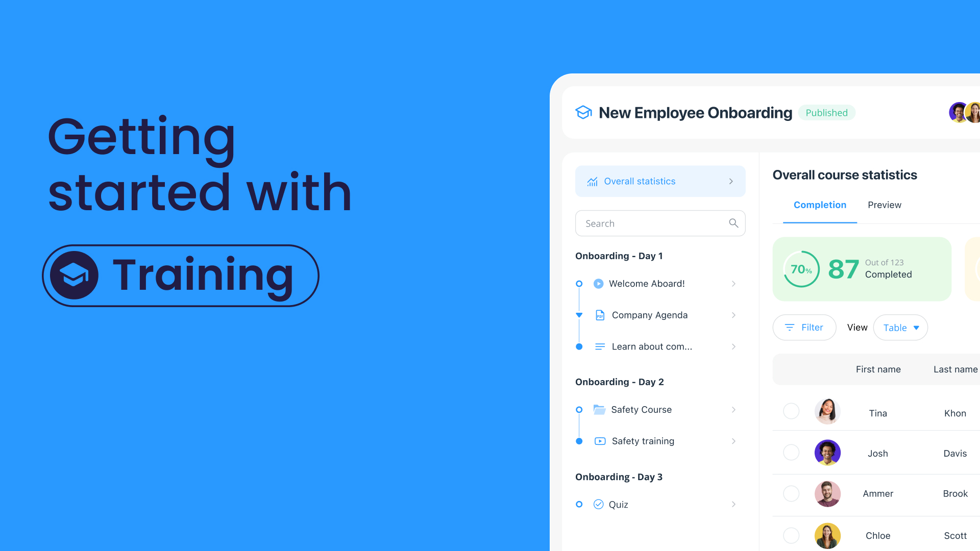The width and height of the screenshot is (980, 551).
Task: Click the graduation cap logo icon
Action: click(x=582, y=112)
